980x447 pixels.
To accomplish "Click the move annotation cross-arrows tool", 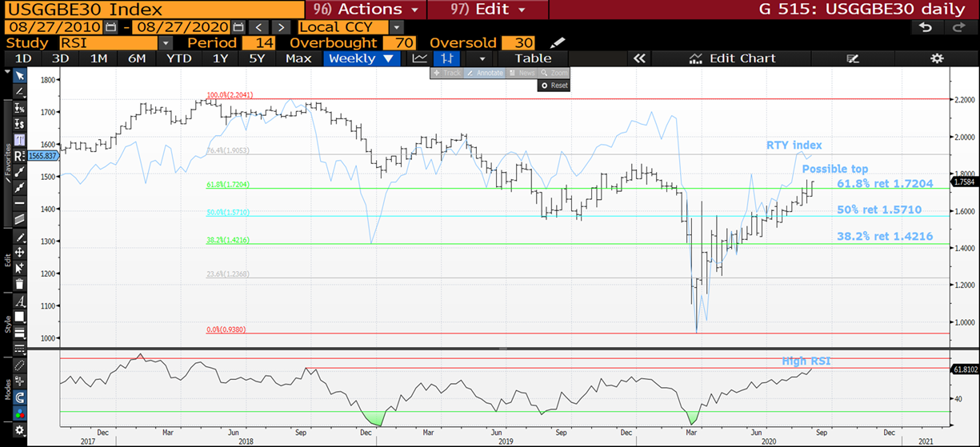I will click(x=20, y=252).
